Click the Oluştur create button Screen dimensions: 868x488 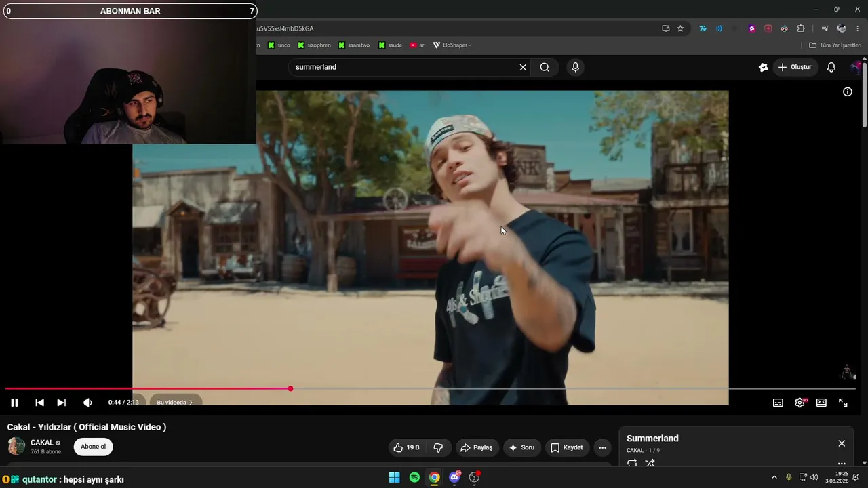pyautogui.click(x=794, y=67)
